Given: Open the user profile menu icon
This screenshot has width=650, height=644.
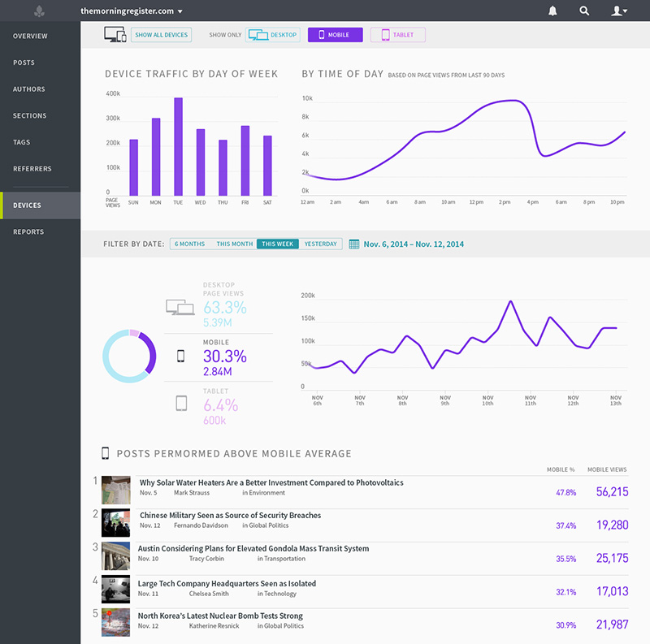Looking at the screenshot, I should (619, 11).
